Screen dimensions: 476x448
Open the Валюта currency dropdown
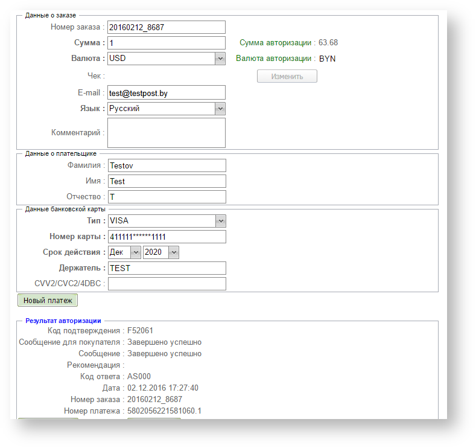point(166,59)
